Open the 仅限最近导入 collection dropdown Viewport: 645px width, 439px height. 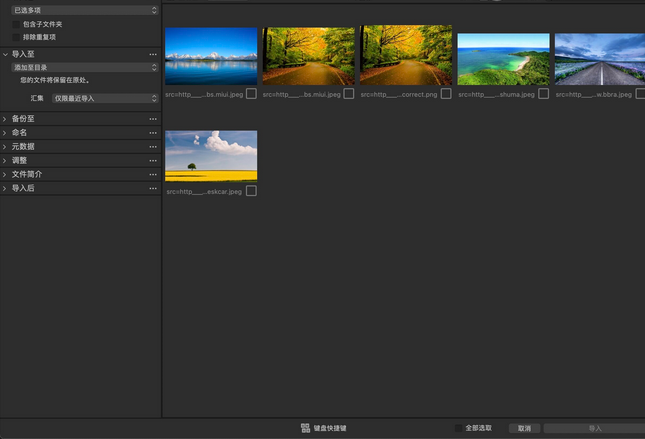click(x=105, y=98)
